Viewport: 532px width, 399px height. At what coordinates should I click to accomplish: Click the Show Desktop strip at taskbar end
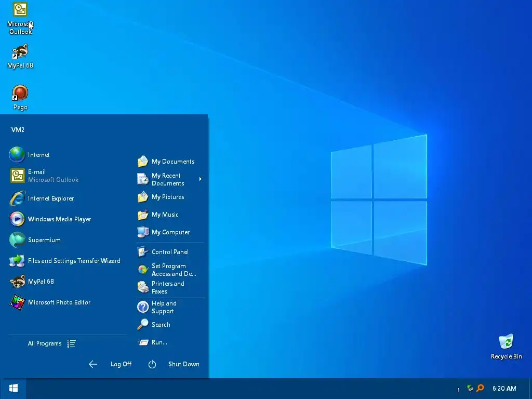point(530,389)
